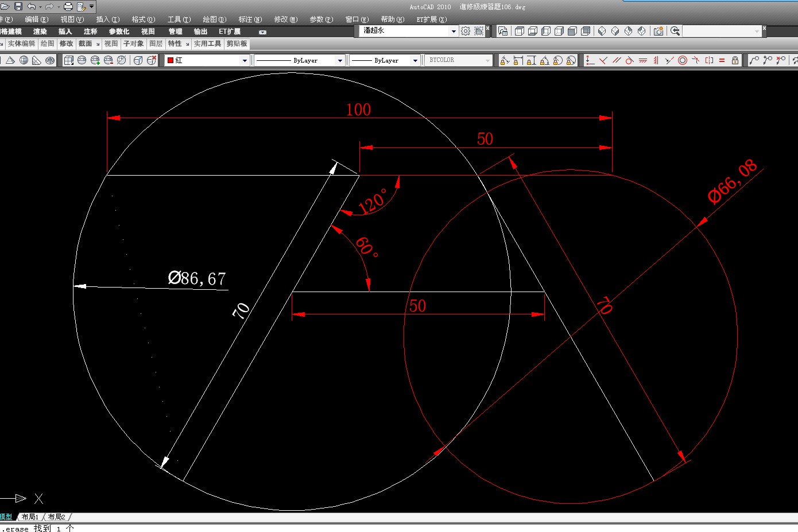Switch to the 注释 ribbon tab

(x=91, y=32)
